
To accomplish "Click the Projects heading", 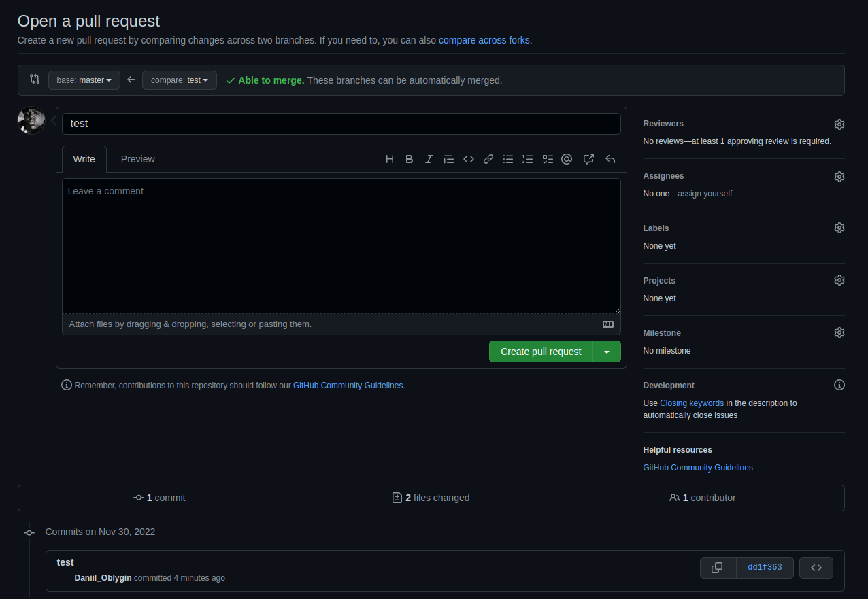I will click(x=659, y=281).
